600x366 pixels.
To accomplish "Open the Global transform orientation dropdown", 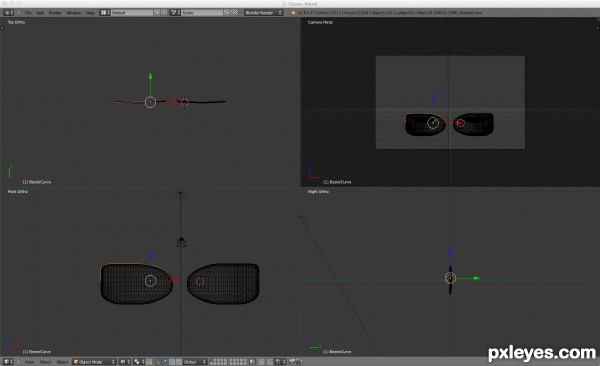I will point(195,362).
